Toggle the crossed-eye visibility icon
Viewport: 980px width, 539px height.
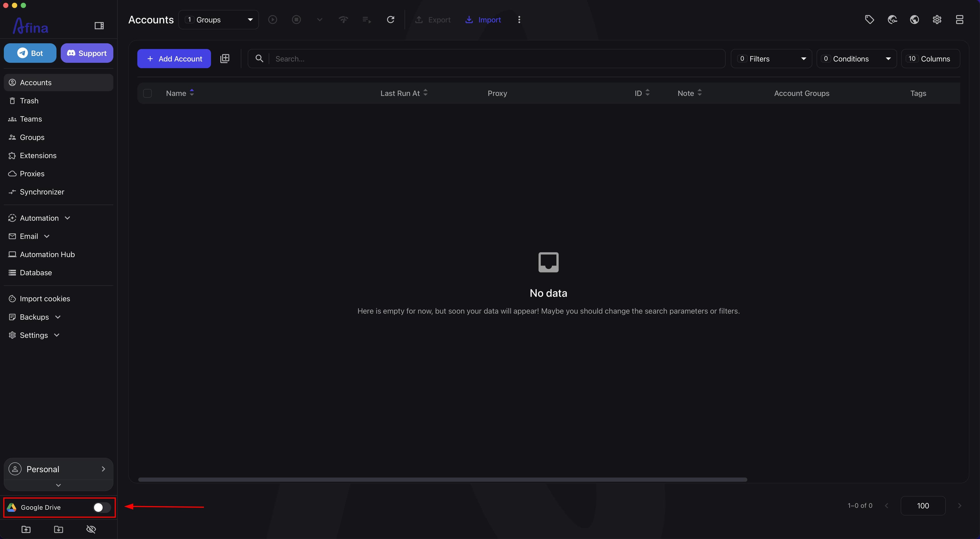coord(91,530)
